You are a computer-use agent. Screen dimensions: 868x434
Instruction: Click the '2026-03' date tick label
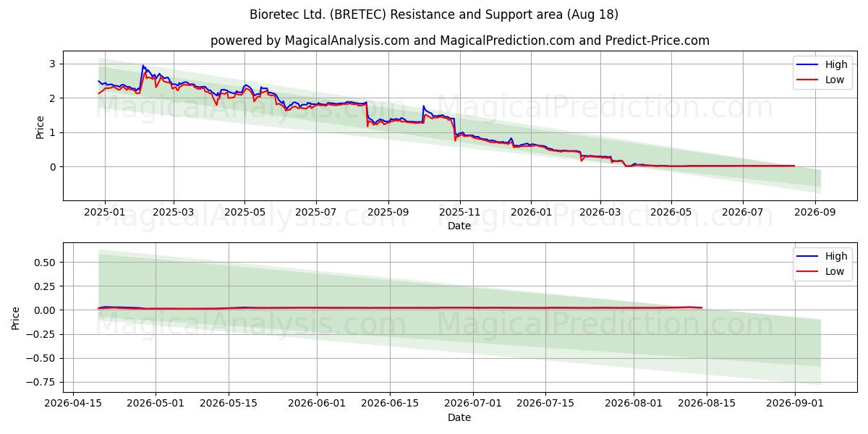tap(600, 213)
